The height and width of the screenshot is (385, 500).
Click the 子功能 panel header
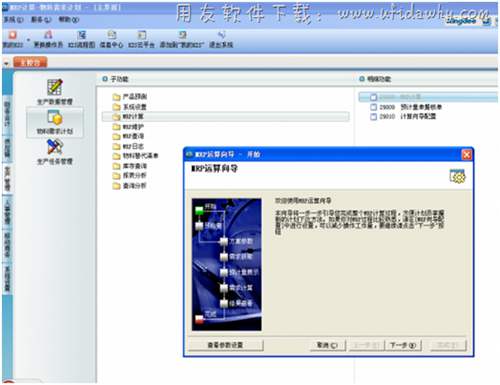[115, 79]
